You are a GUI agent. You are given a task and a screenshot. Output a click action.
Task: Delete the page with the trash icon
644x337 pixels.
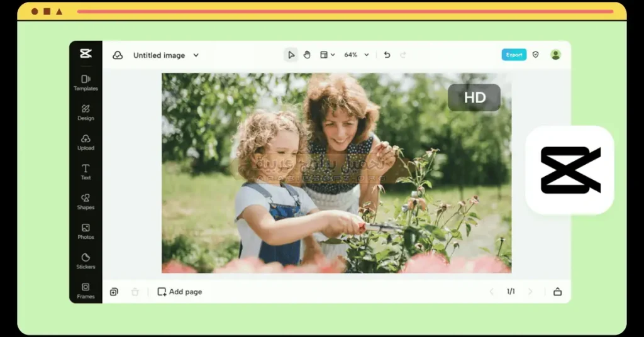[x=135, y=292]
